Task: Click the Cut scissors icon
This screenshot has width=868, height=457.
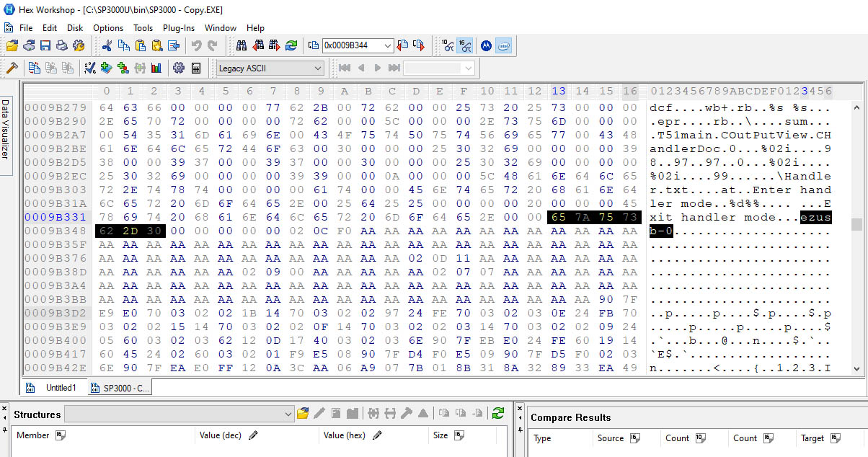Action: (x=107, y=45)
